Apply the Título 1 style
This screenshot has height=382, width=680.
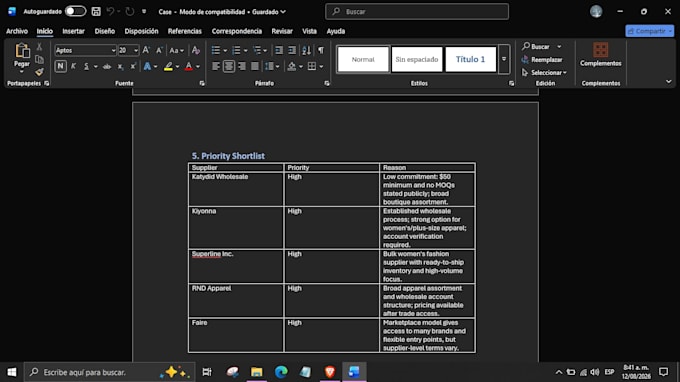pyautogui.click(x=471, y=59)
